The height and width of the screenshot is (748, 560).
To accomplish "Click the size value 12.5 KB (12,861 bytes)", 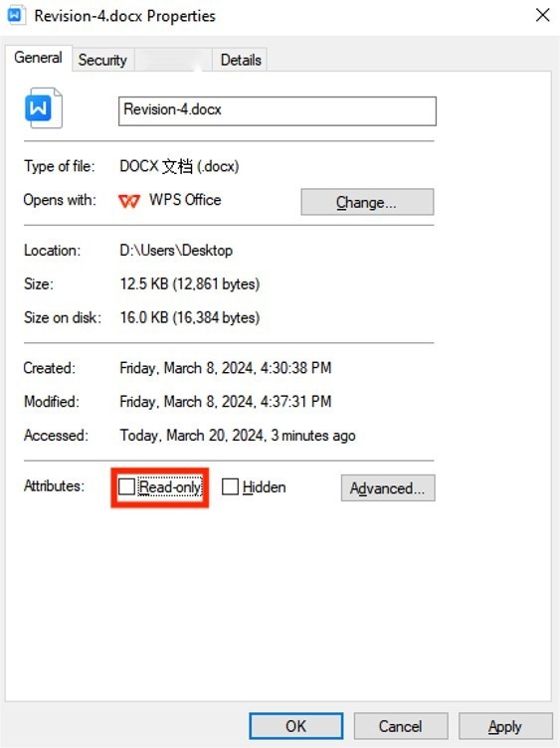I will 189,283.
